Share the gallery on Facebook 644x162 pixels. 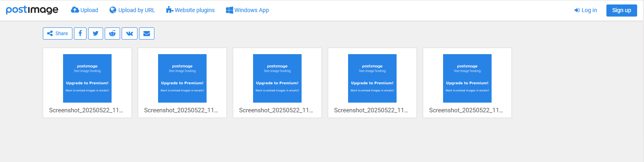[x=80, y=34]
